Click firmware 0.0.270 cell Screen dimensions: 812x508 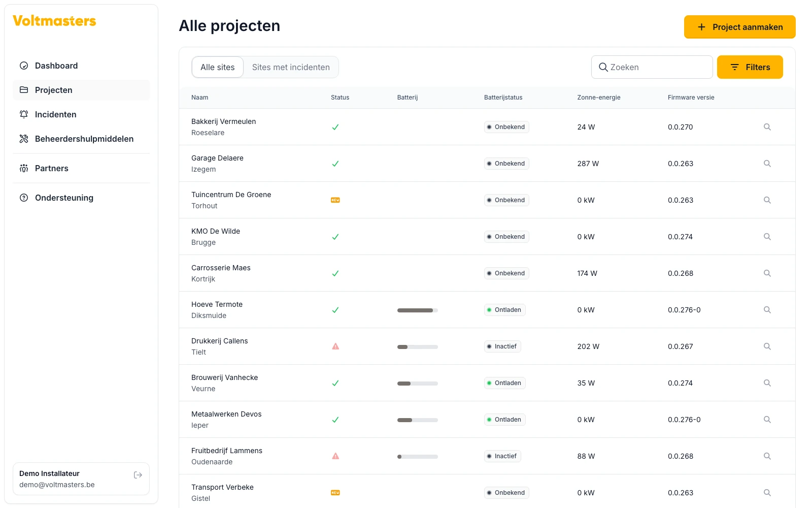pos(680,127)
